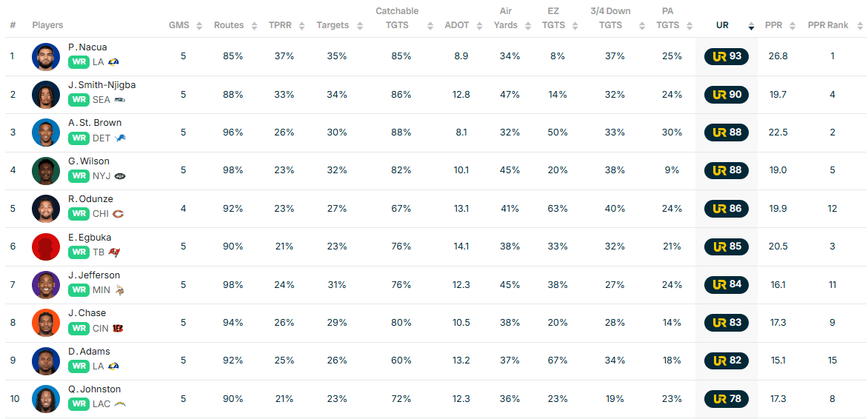The width and height of the screenshot is (868, 419).
Task: Click the Jets logo beside G. Wilson
Action: click(120, 176)
